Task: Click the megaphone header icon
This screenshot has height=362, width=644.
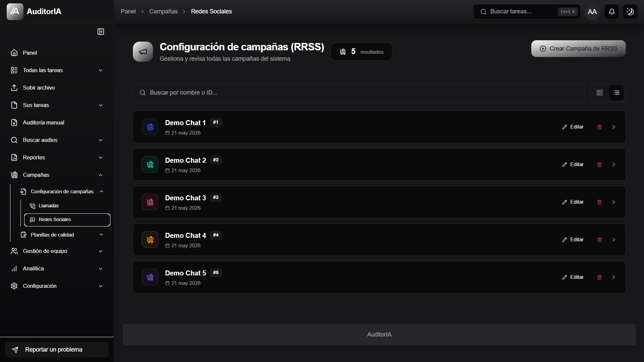Action: [143, 52]
